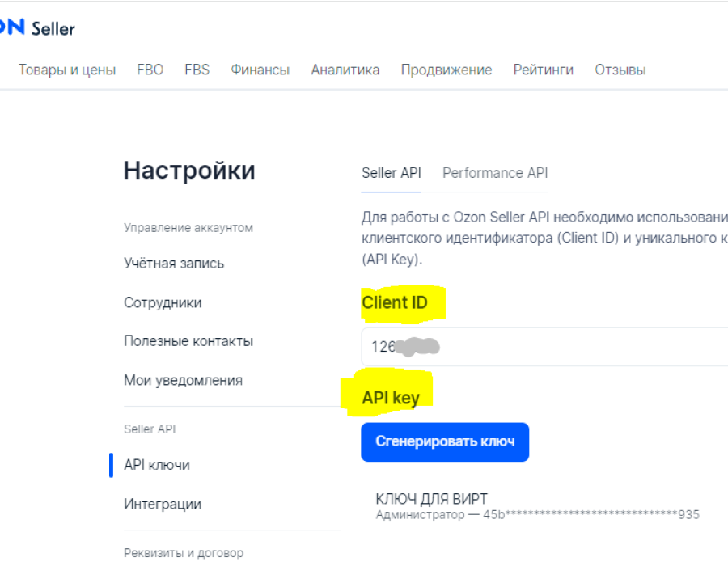Open Учётная запись settings
The image size is (728, 566).
point(174,264)
